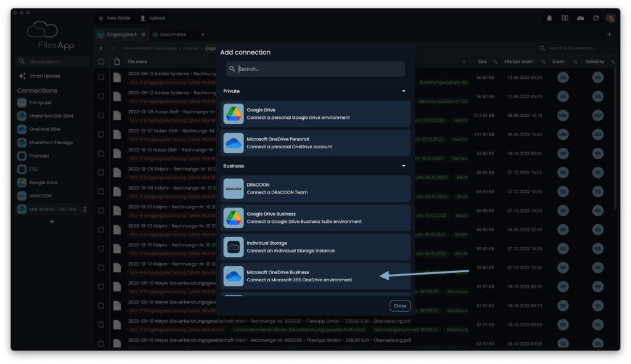Collapse the Business section
631x364 pixels.
(404, 166)
